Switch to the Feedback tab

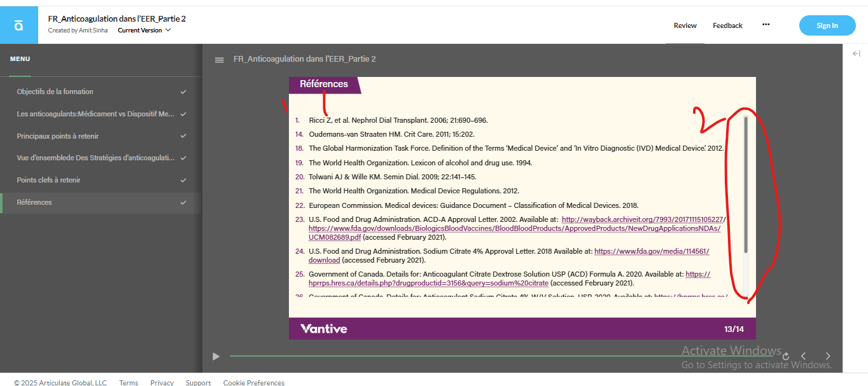[727, 25]
